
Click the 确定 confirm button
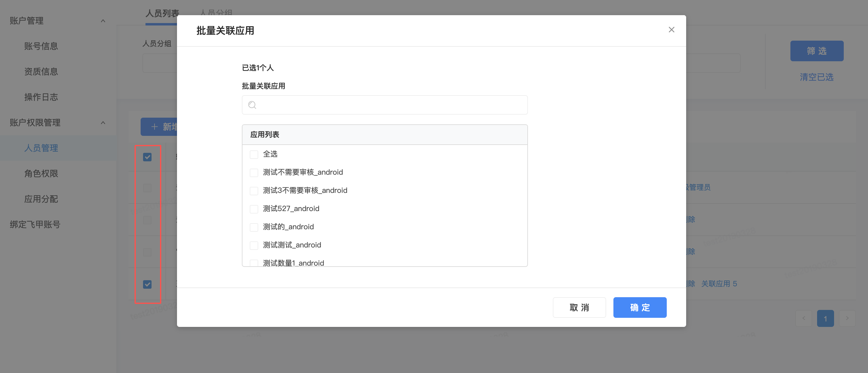pyautogui.click(x=639, y=307)
